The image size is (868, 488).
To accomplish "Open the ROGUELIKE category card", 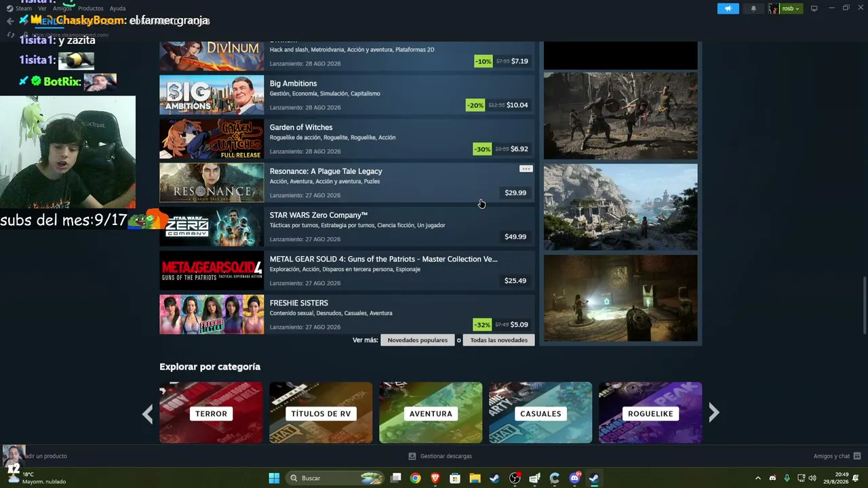I will coord(650,413).
